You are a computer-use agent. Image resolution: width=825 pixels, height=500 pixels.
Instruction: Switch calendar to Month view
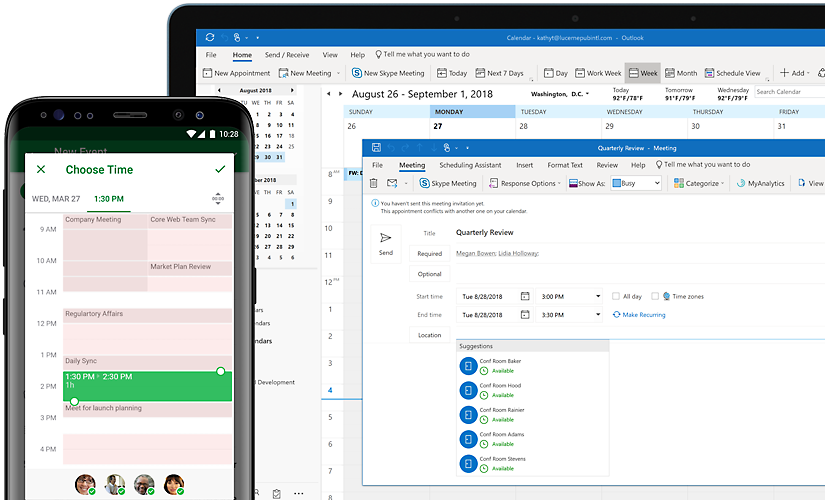tap(680, 73)
